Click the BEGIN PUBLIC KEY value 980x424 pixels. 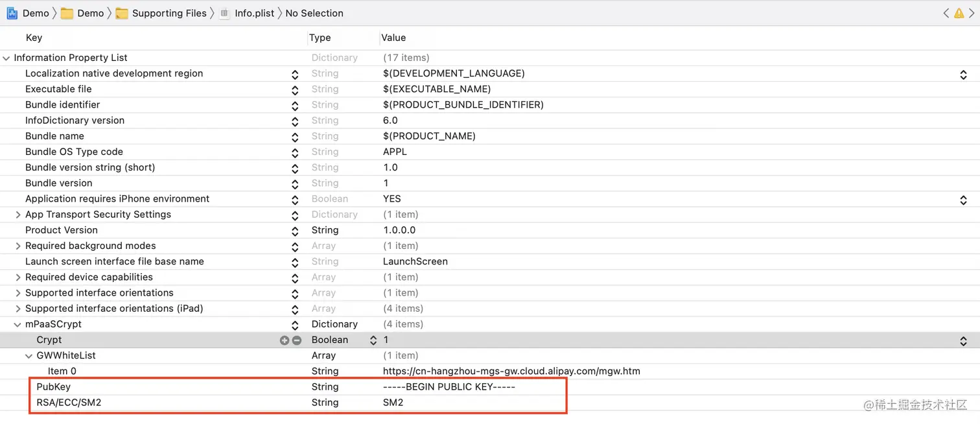(x=449, y=387)
